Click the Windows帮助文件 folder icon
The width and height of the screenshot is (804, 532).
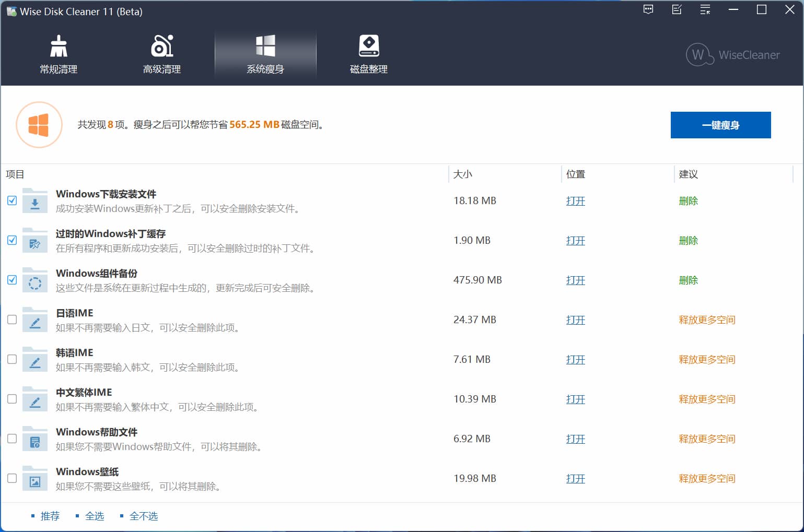pyautogui.click(x=35, y=439)
